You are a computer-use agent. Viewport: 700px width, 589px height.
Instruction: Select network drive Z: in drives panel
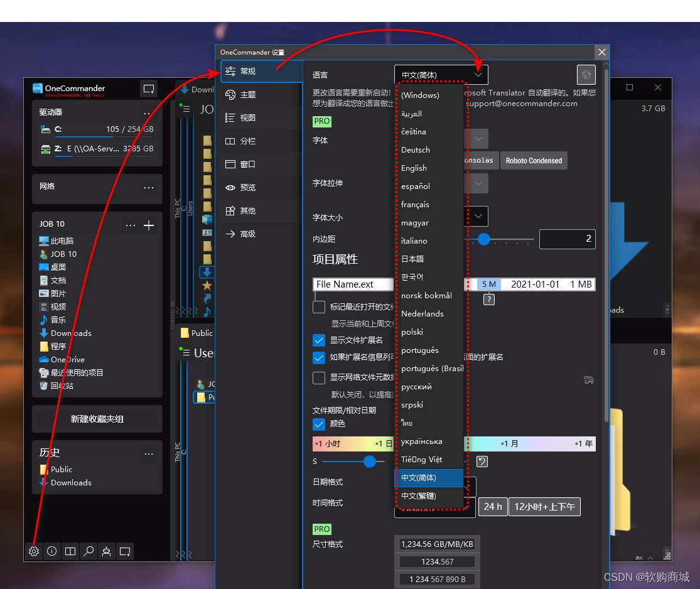[97, 149]
